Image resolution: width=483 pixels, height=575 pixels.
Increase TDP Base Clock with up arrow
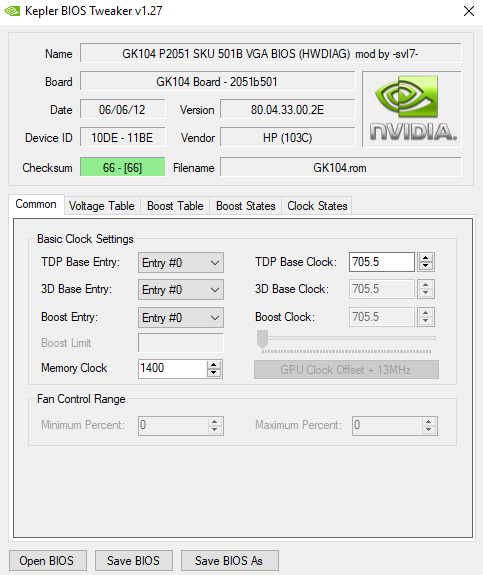click(425, 258)
